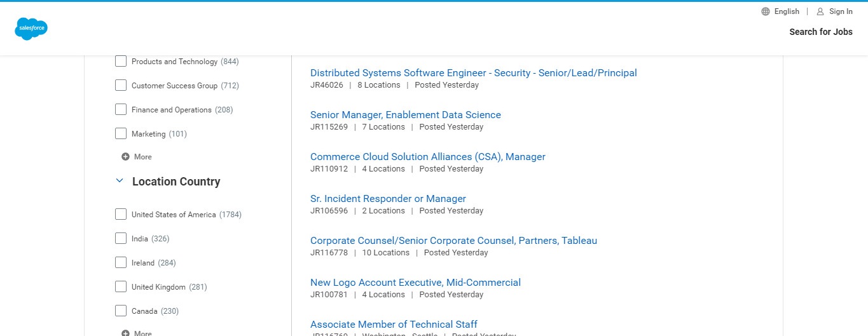Click the Sign In person icon
868x336 pixels.
(820, 11)
